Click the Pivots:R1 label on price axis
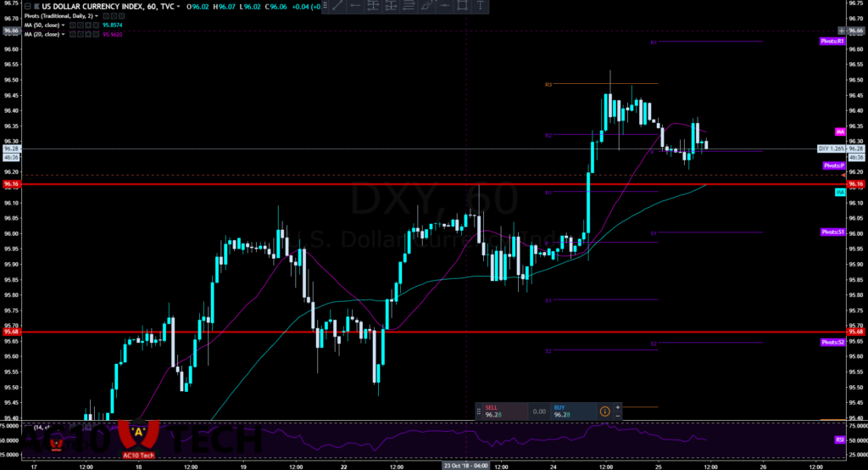The width and height of the screenshot is (868, 470). 832,41
